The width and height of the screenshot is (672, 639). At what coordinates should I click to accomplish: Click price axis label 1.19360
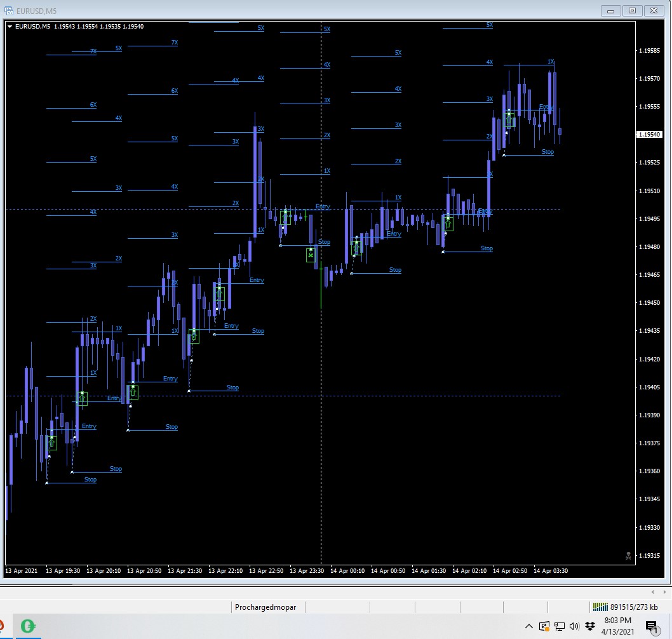tap(649, 471)
